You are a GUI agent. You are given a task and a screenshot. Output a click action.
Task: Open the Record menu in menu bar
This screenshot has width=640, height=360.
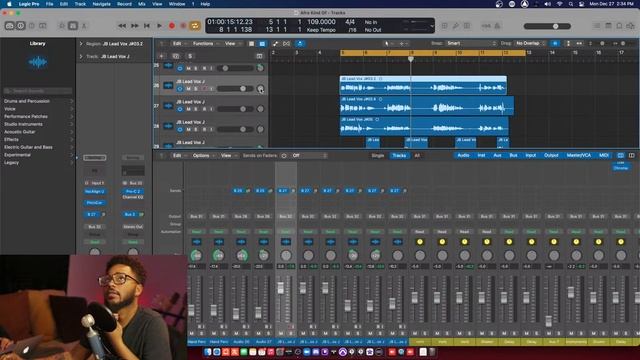coord(124,4)
